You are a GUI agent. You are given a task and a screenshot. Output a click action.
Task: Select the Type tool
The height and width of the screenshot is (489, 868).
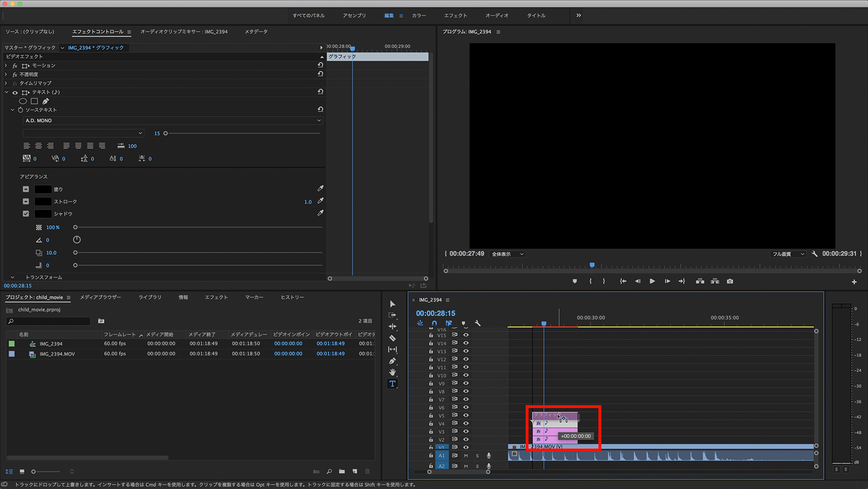393,384
